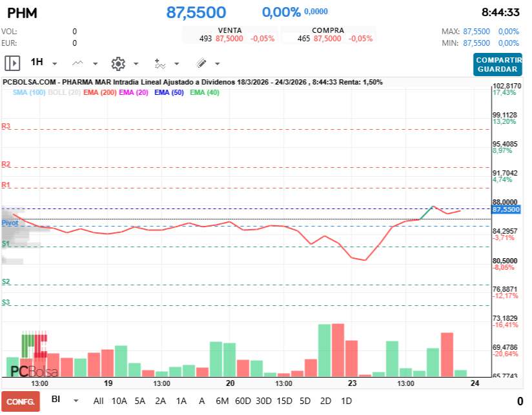Select the pencil drawing tool icon
This screenshot has width=532, height=415.
pyautogui.click(x=201, y=63)
